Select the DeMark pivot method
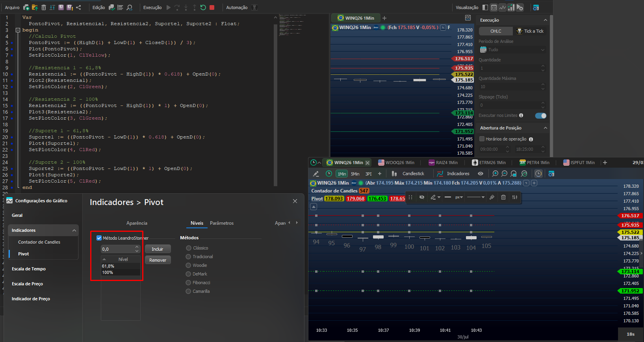The width and height of the screenshot is (644, 342). click(188, 274)
